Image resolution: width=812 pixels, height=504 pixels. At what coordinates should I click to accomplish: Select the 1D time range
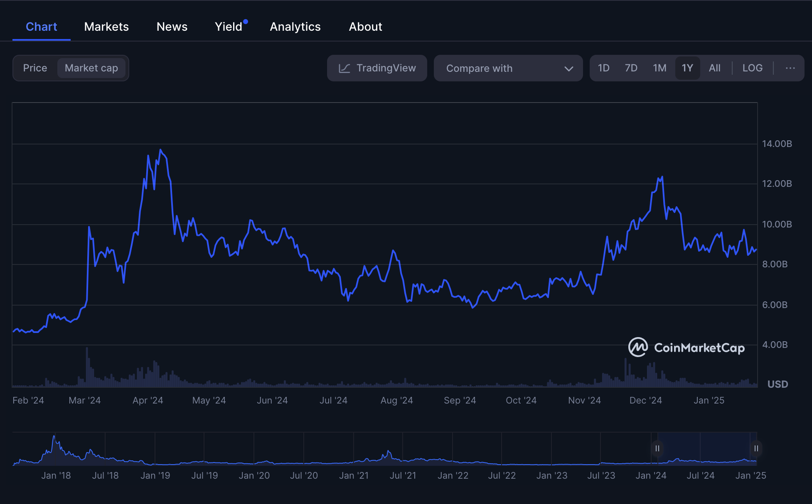pyautogui.click(x=603, y=68)
